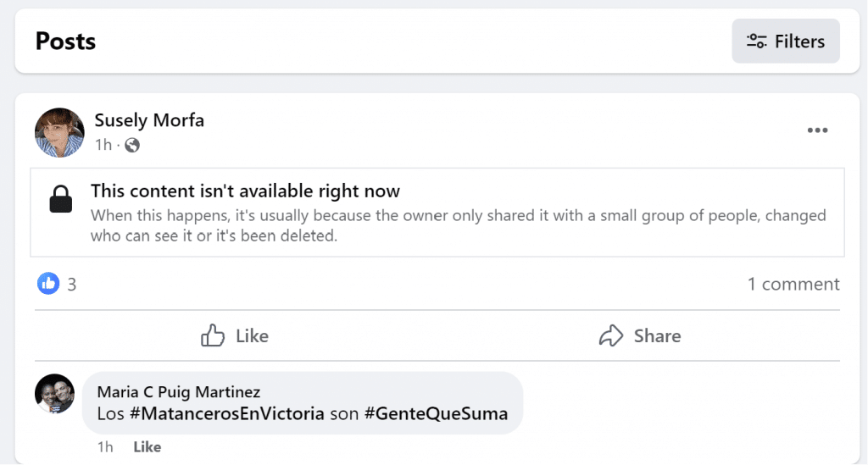This screenshot has width=868, height=465.
Task: Click the Posts section heading
Action: coord(65,42)
